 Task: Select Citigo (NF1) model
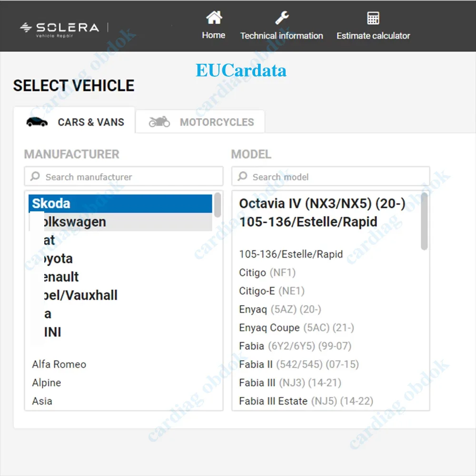pos(268,273)
